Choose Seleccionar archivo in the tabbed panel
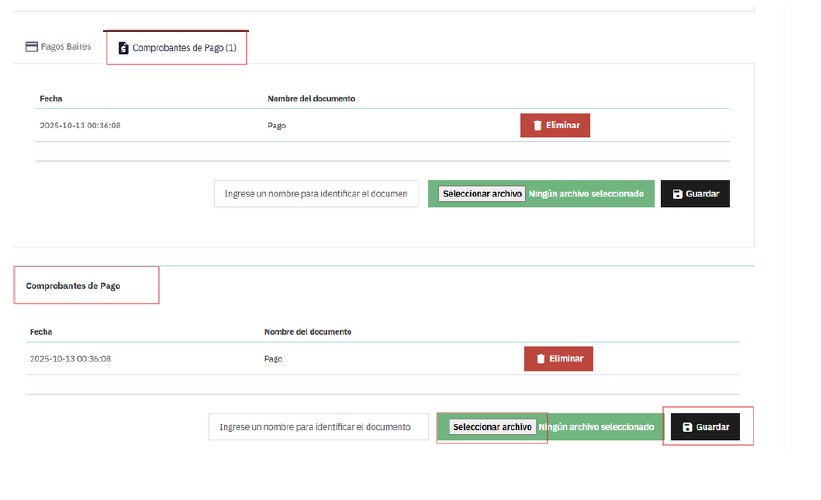The width and height of the screenshot is (821, 500). point(482,194)
